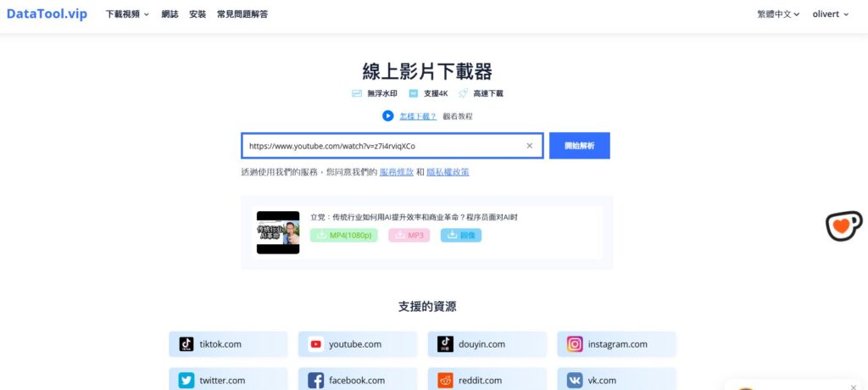Open the coffee cup donation widget
This screenshot has width=868, height=390.
(x=843, y=226)
